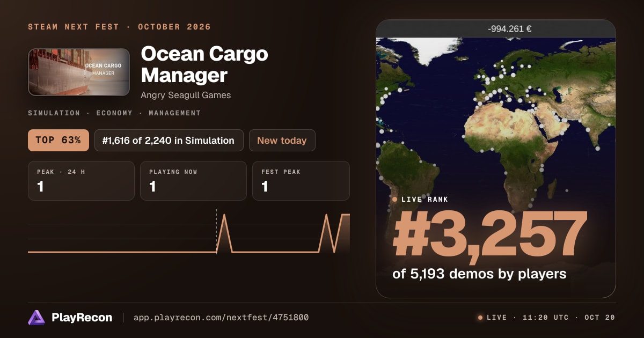This screenshot has height=338, width=644.
Task: Click the PlayRecon triangle logo icon
Action: tap(36, 318)
